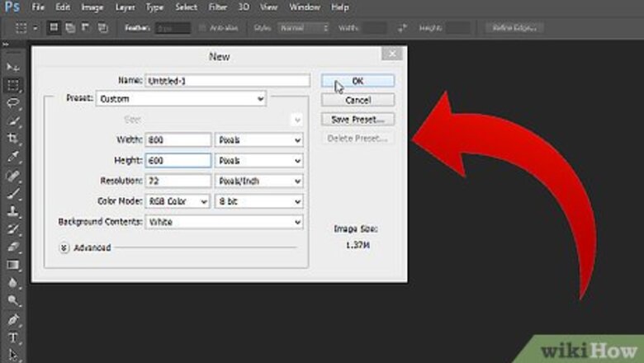Open the Filter menu

coord(219,7)
